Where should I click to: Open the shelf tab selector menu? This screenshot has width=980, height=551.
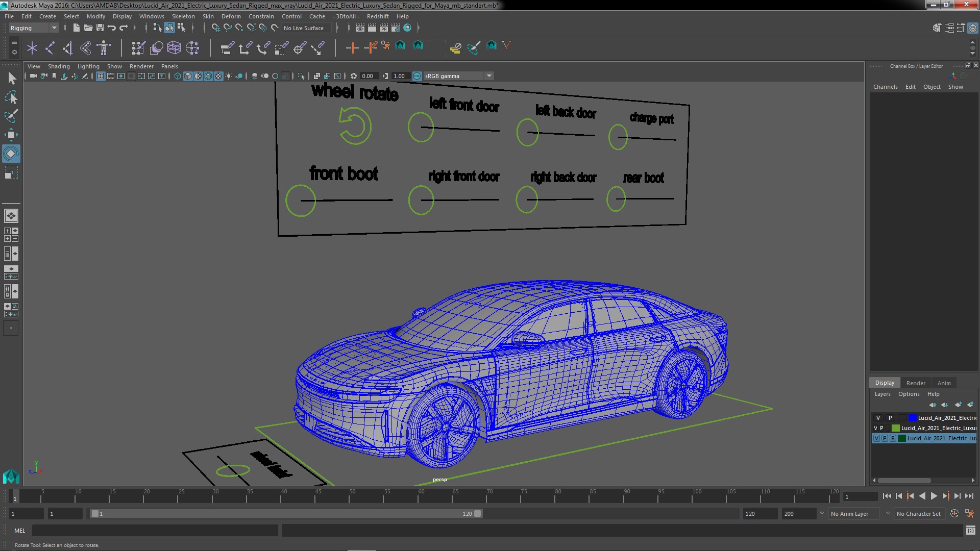14,43
